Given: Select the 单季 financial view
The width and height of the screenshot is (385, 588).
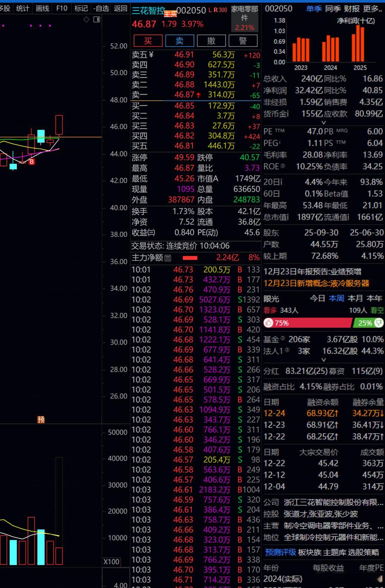Looking at the screenshot, I should pos(314,9).
